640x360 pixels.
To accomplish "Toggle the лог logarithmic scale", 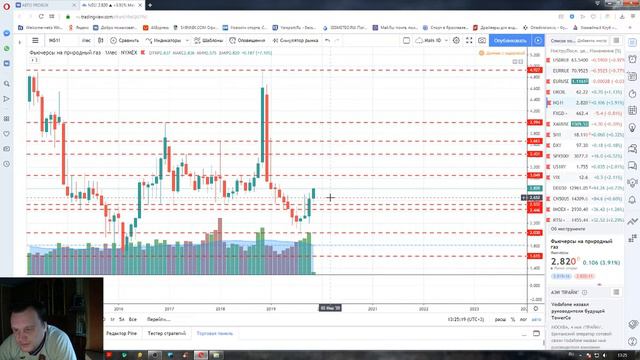I will pos(523,319).
